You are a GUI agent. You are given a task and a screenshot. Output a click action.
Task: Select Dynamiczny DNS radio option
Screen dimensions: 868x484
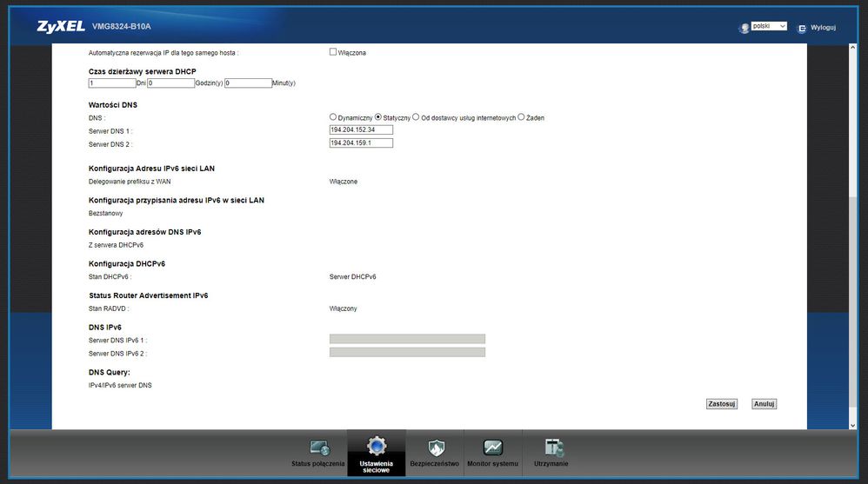333,117
